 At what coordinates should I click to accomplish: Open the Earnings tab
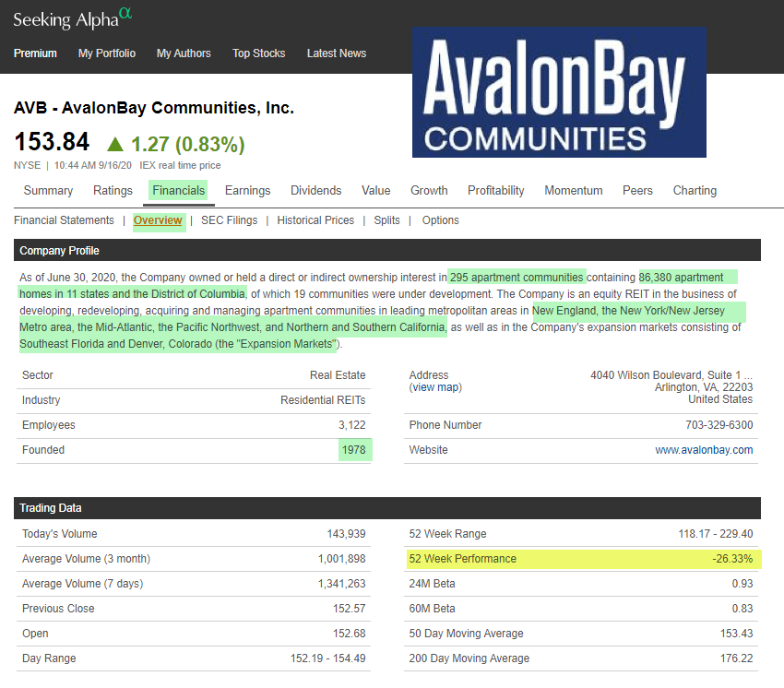click(x=247, y=191)
